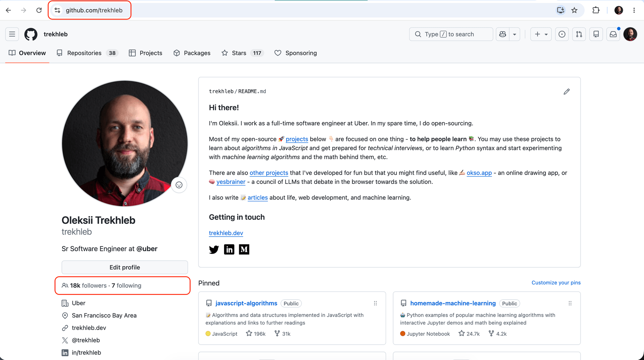Open the plus 'Create new' dropdown
Screen dimensions: 644x360
click(x=541, y=34)
